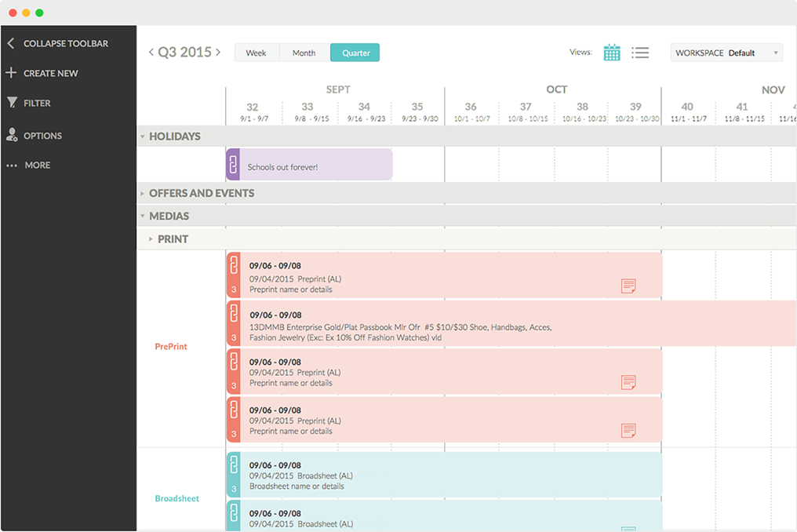Select the Week view toggle
Screen dimensions: 797x532
click(257, 53)
